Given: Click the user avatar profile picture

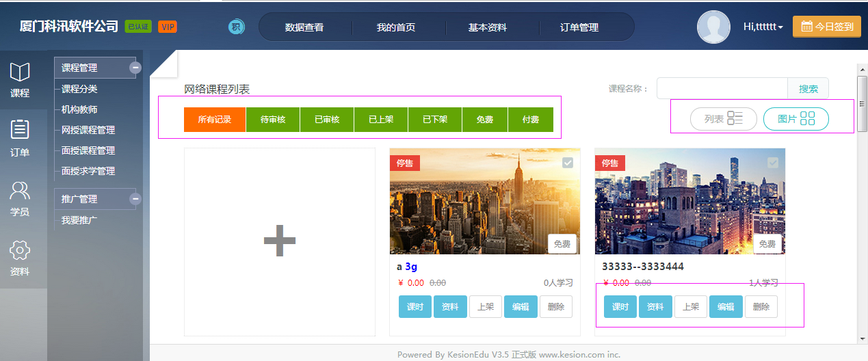Looking at the screenshot, I should pos(713,27).
